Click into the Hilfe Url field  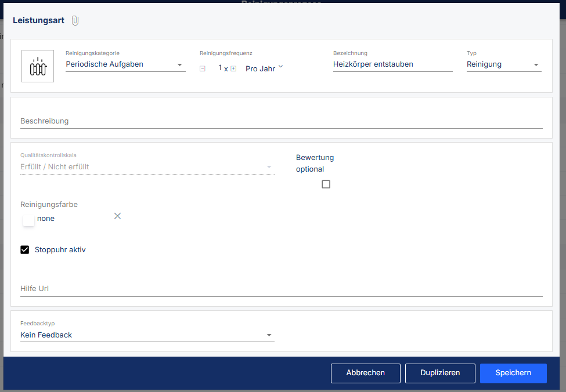281,289
